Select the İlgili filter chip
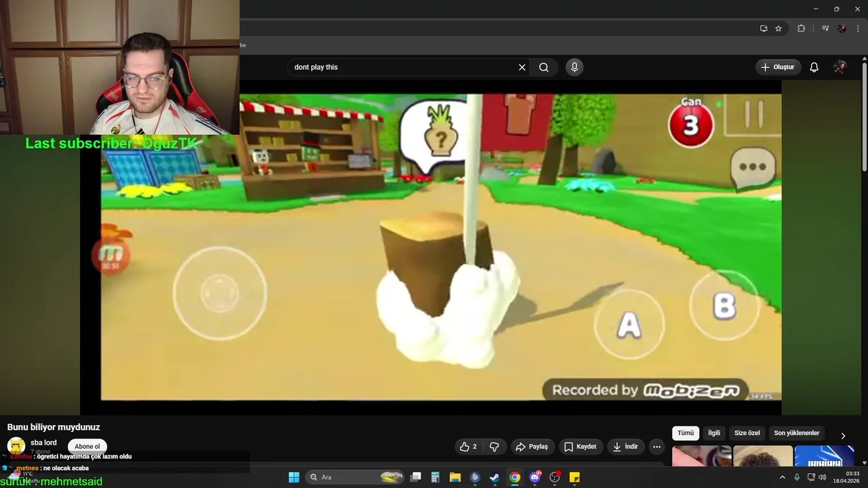 tap(714, 433)
